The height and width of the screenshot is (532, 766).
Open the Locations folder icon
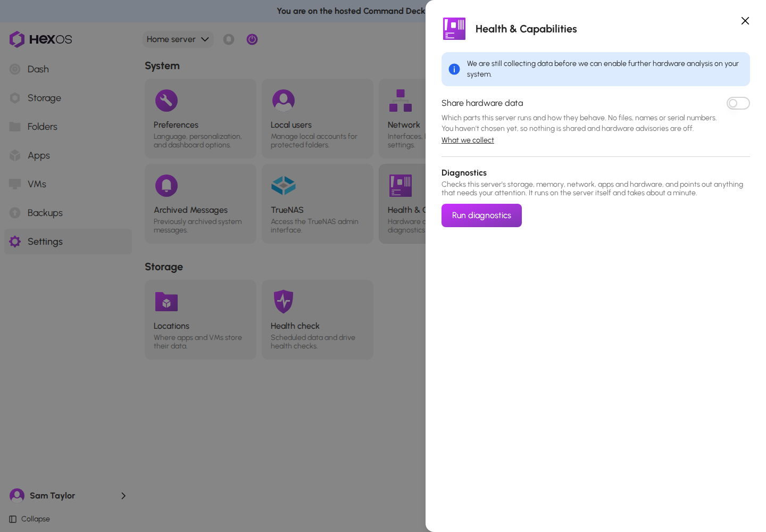click(166, 302)
